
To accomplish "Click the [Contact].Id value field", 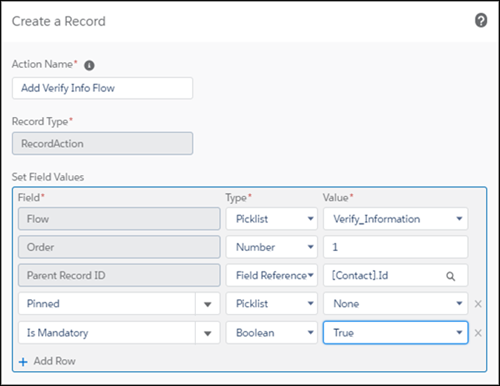I will coord(396,275).
